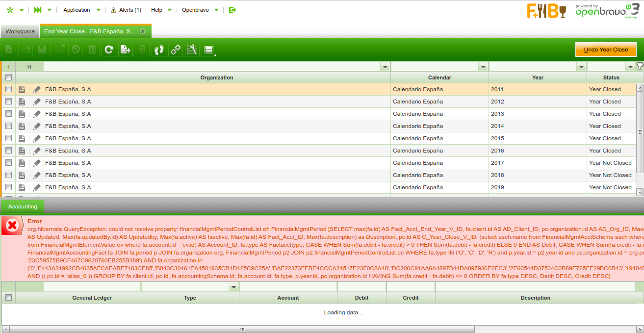This screenshot has width=644, height=333.
Task: Click the Create New asterisk icon
Action: click(10, 10)
